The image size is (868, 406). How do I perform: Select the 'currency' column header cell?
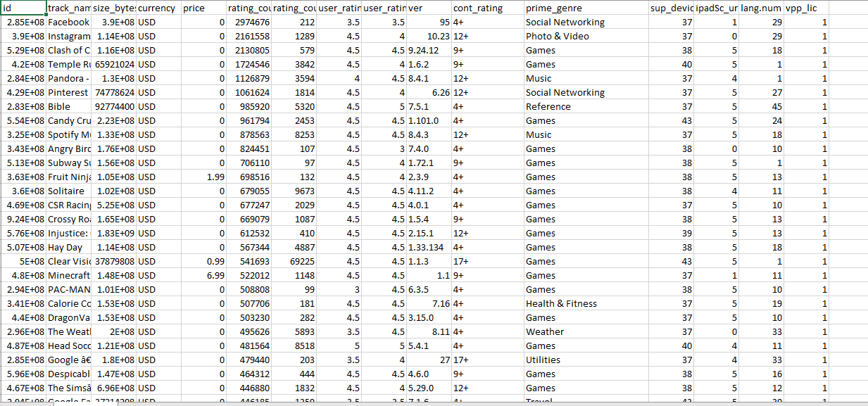[158, 8]
